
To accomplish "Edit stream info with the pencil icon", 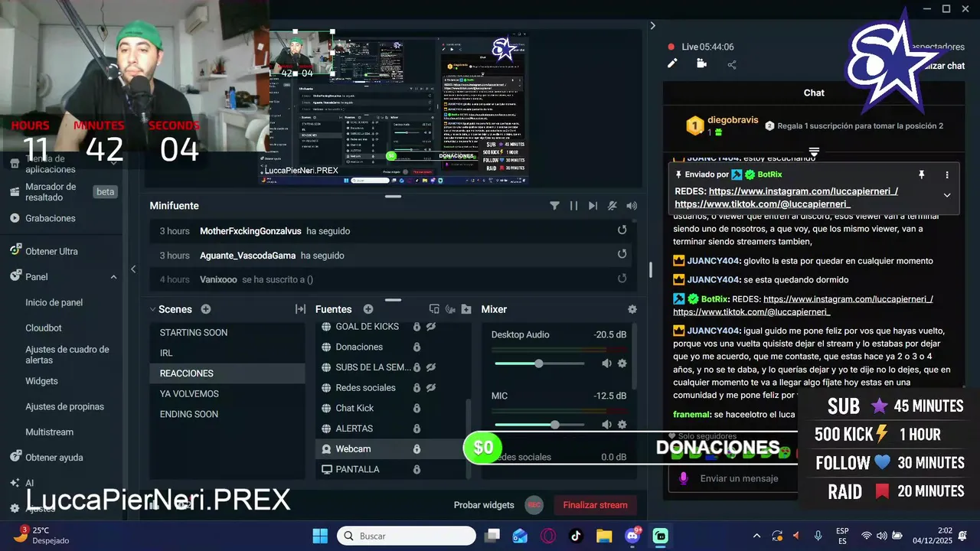I will (x=672, y=64).
